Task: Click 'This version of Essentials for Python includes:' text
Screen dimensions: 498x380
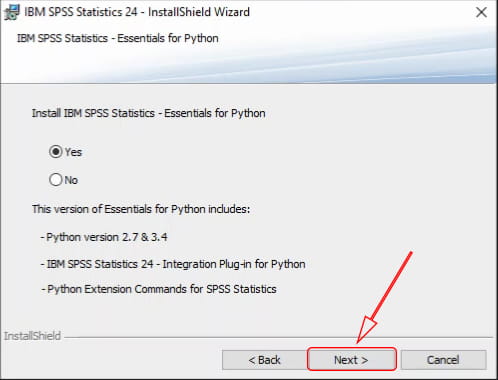Action: tap(141, 209)
